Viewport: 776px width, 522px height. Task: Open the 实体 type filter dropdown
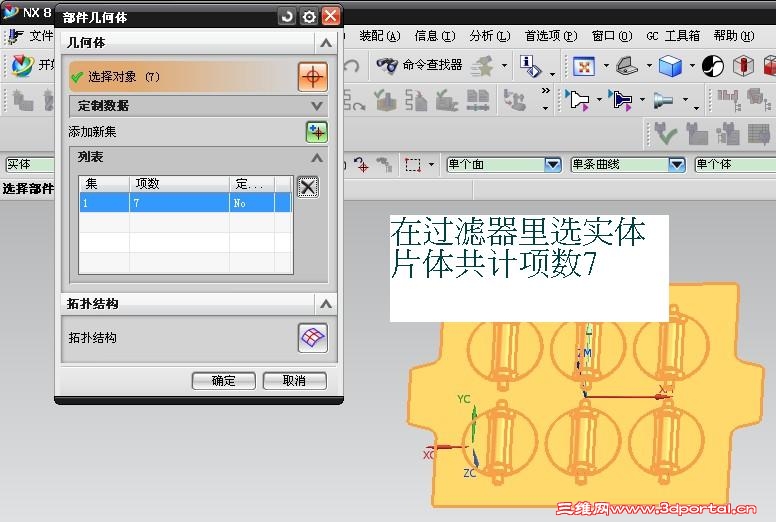tap(30, 164)
